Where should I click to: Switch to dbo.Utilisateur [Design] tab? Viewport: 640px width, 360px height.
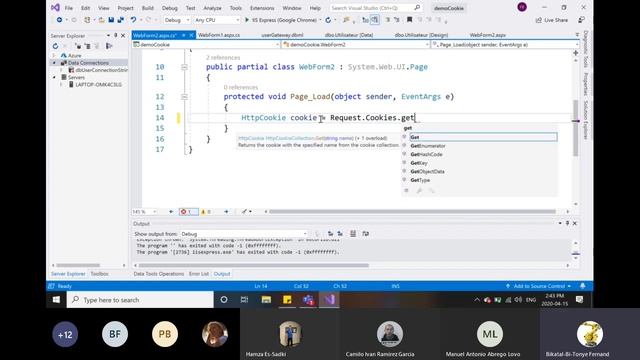421,35
